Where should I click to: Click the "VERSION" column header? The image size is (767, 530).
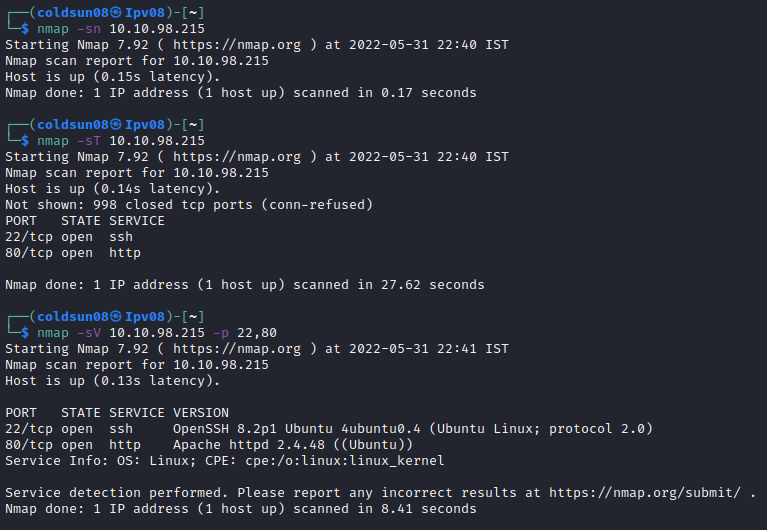pyautogui.click(x=201, y=413)
